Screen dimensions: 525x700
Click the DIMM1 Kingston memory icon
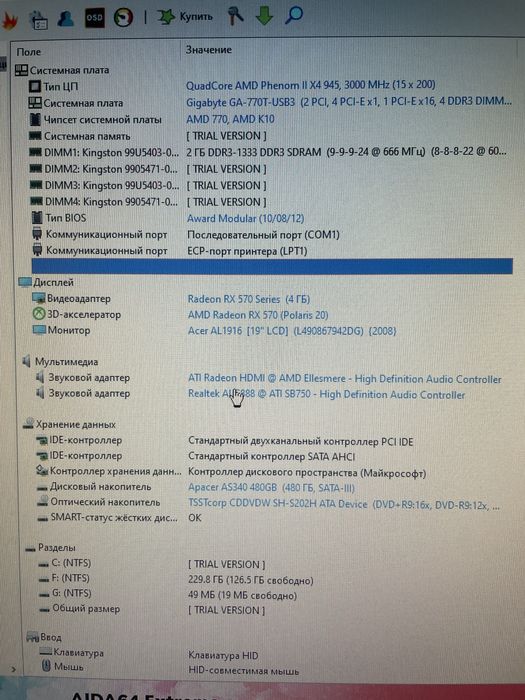click(x=35, y=153)
